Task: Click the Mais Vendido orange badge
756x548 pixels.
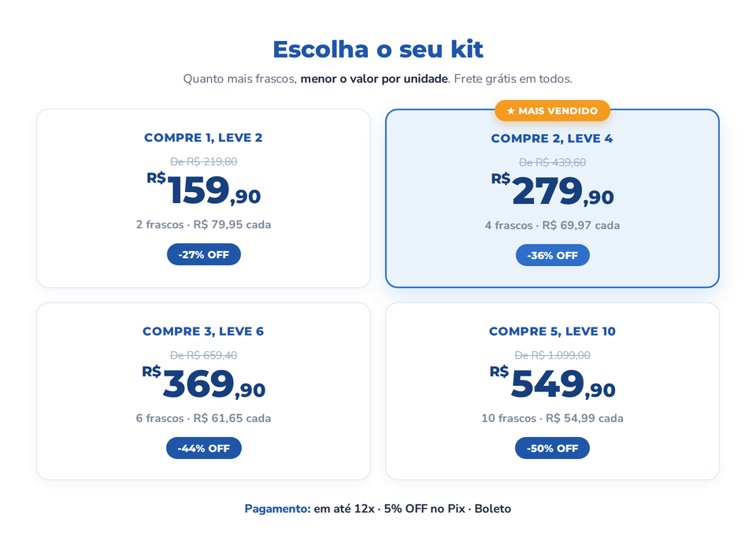Action: (x=552, y=111)
